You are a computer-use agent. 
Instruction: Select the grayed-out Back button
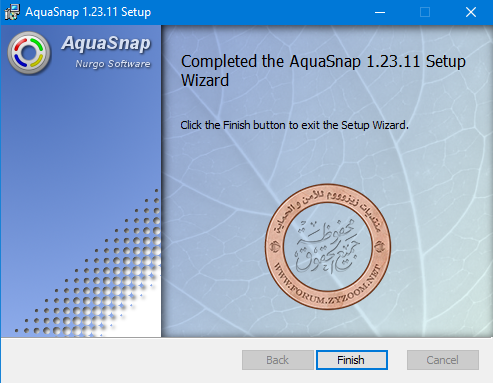point(278,360)
